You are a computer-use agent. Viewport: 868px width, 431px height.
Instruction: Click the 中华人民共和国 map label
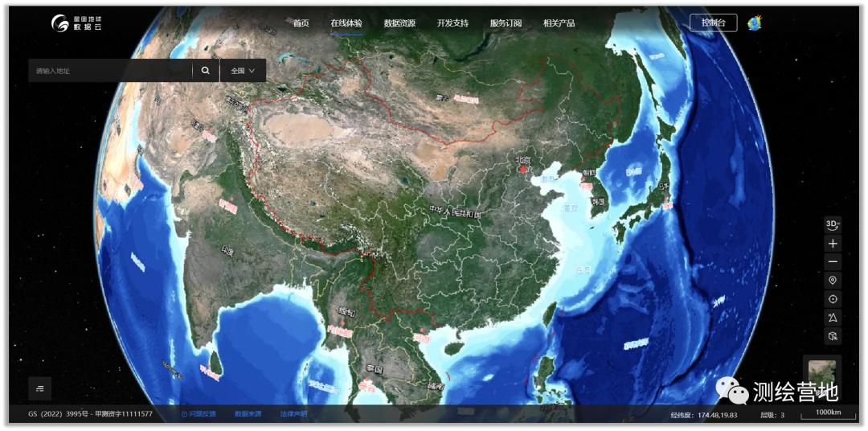[x=455, y=213]
